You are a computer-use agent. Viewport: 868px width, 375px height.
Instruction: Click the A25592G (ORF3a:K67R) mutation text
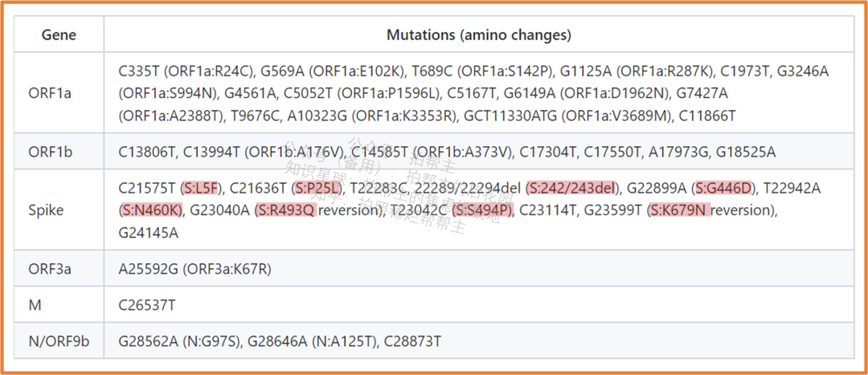(x=194, y=269)
